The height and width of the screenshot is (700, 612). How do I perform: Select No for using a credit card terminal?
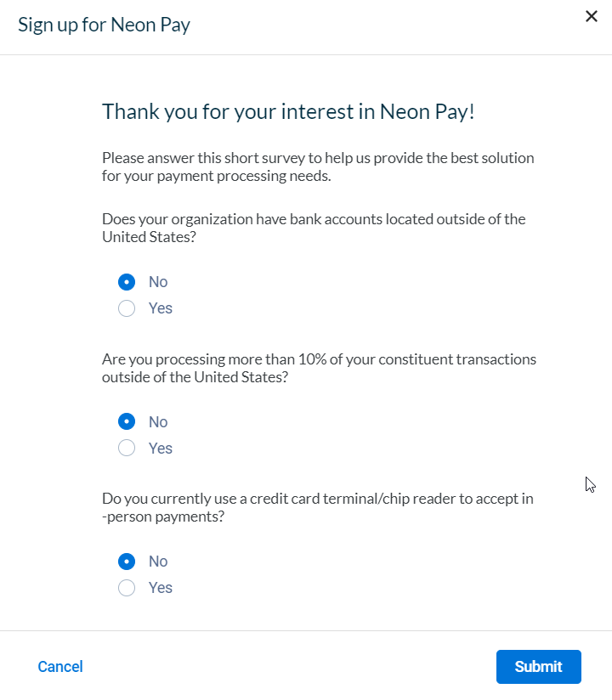[127, 561]
